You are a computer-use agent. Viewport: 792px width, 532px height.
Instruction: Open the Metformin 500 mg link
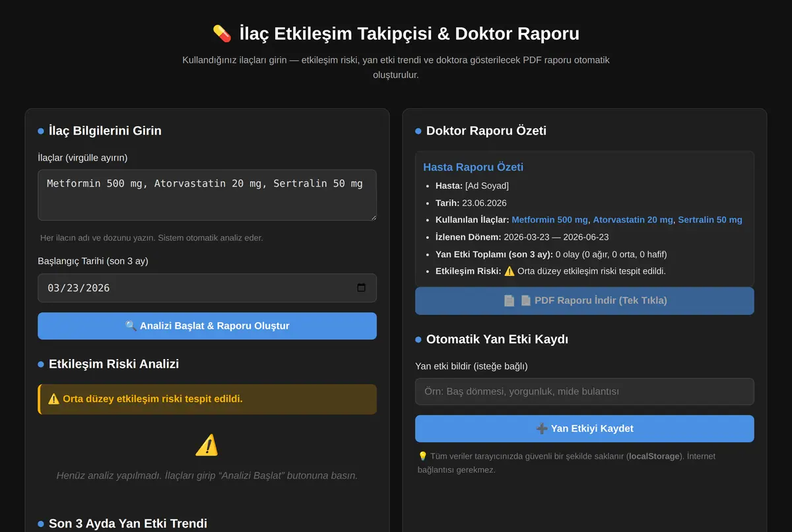tap(550, 220)
